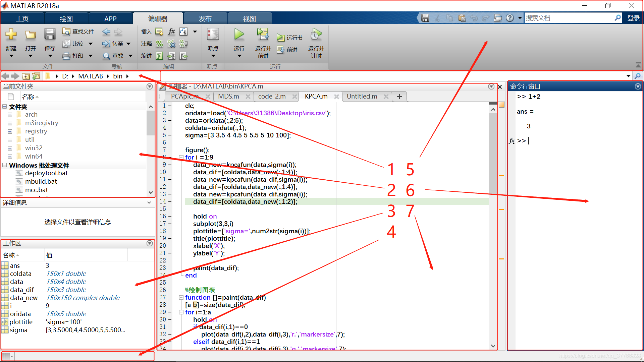Open the MDS.m editor tab
This screenshot has height=362, width=644.
point(228,97)
